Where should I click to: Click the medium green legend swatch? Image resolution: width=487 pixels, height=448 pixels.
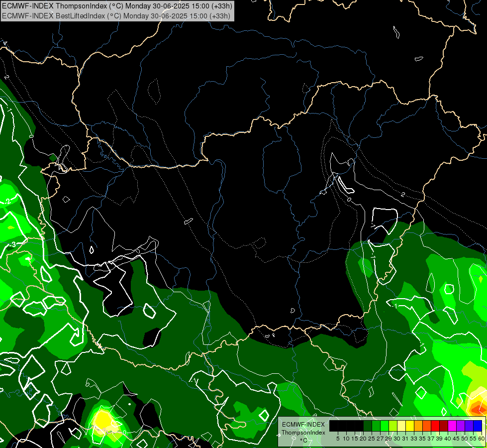click(376, 426)
